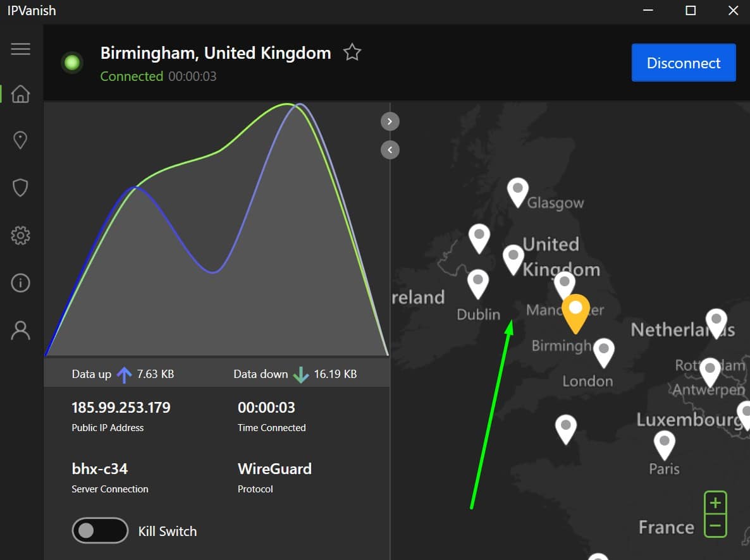Open Settings gear icon
The width and height of the screenshot is (750, 560).
click(x=21, y=235)
